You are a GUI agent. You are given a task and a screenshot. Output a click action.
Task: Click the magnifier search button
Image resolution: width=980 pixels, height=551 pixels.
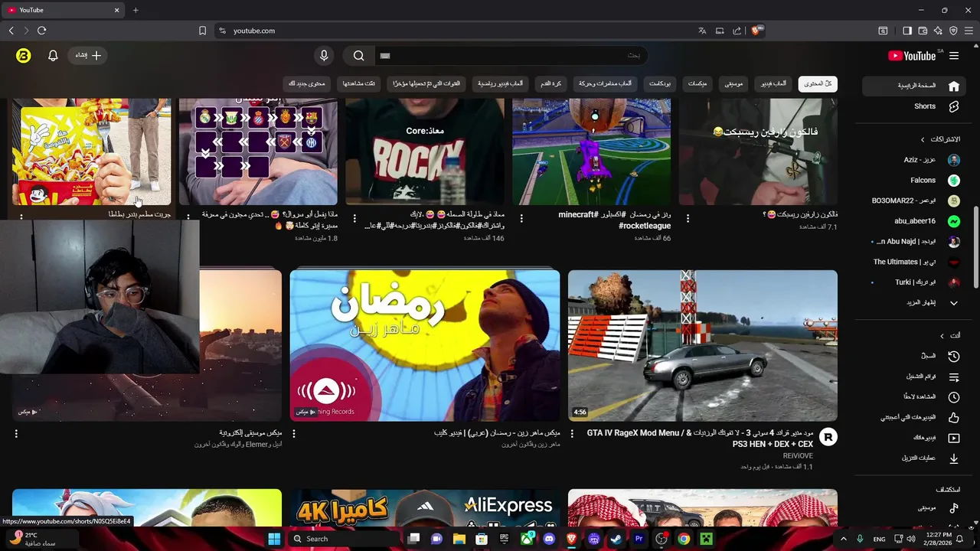[x=358, y=56]
